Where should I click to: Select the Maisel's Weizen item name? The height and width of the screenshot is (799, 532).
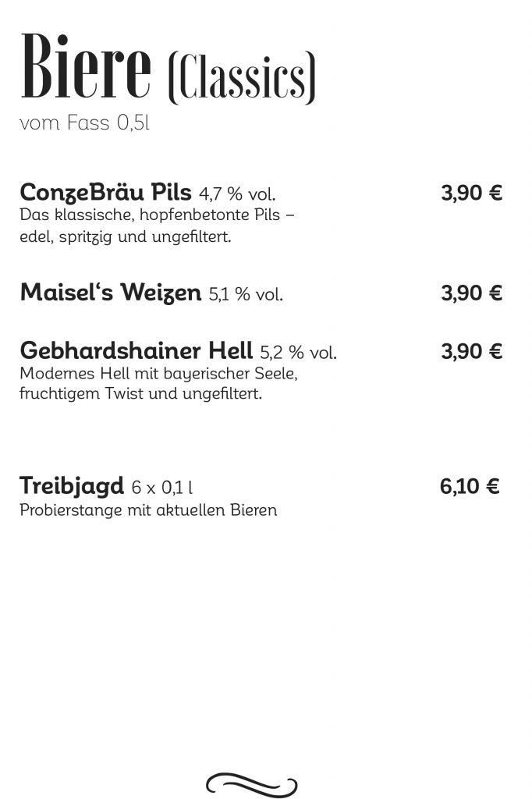[x=111, y=292]
